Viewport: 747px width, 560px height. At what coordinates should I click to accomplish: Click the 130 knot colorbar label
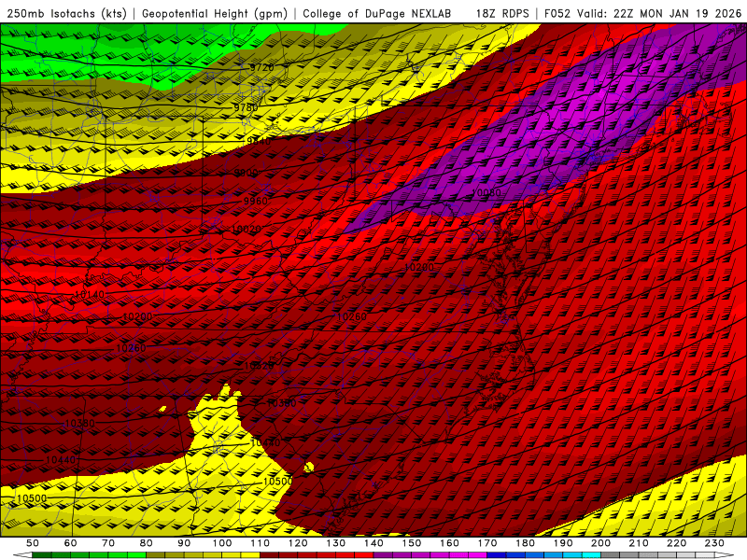coord(336,543)
